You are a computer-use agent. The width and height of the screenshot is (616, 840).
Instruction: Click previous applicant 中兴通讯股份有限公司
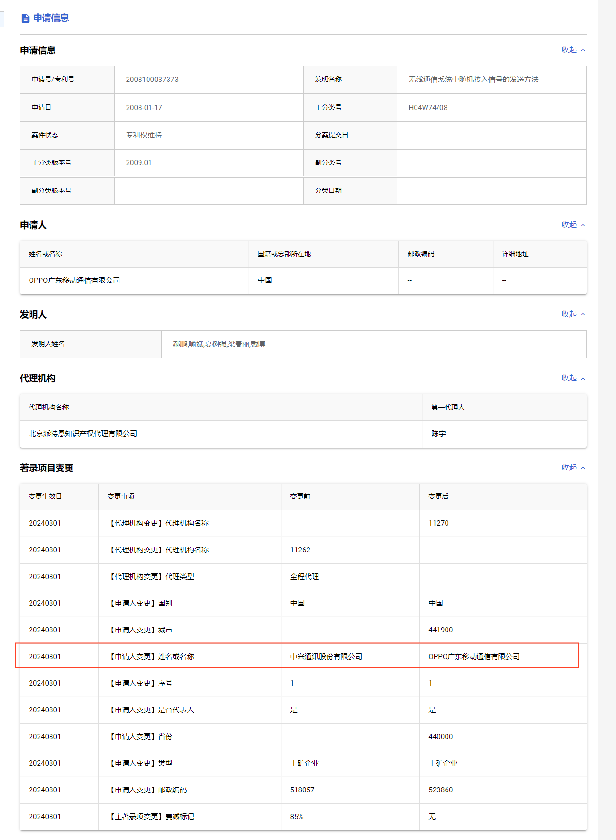326,657
